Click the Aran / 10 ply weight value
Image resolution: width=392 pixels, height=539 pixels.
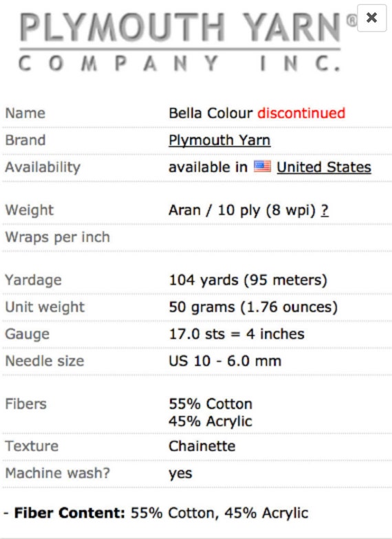click(x=242, y=210)
